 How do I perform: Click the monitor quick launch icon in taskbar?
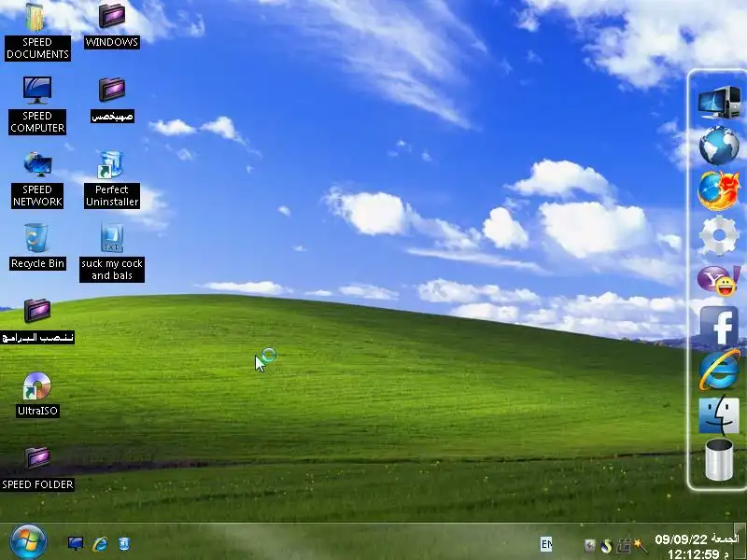pyautogui.click(x=76, y=543)
